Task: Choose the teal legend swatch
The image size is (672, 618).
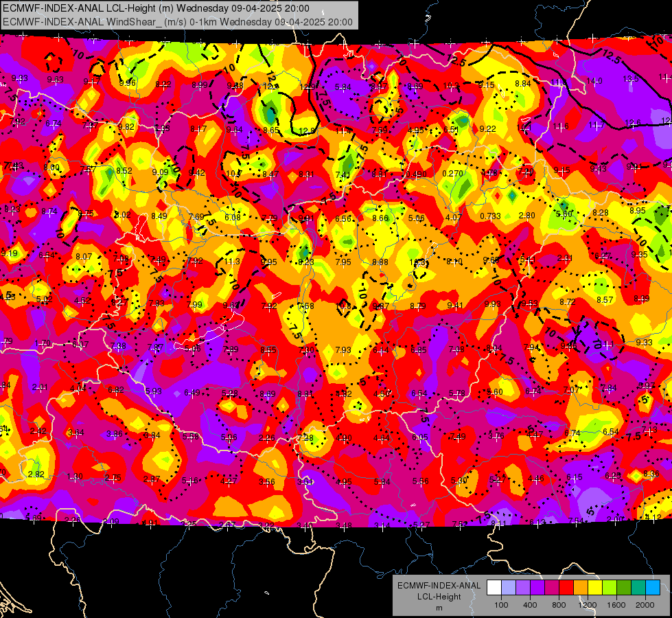Action: pos(638,588)
